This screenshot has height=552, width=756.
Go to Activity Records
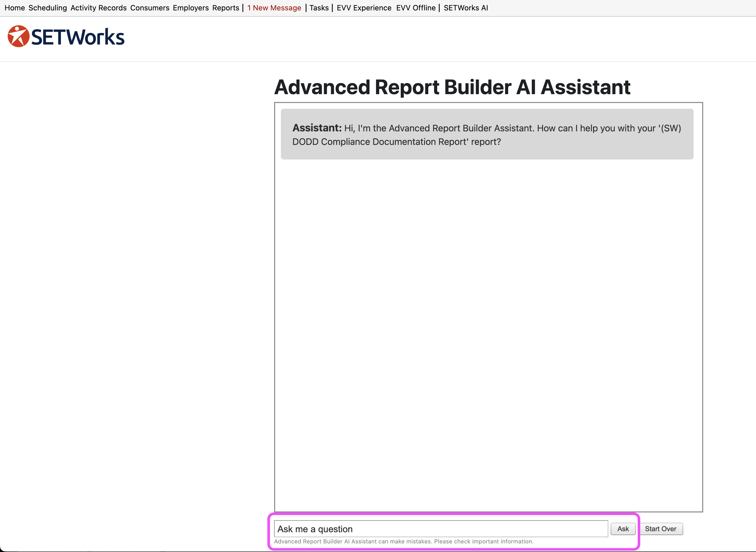99,8
